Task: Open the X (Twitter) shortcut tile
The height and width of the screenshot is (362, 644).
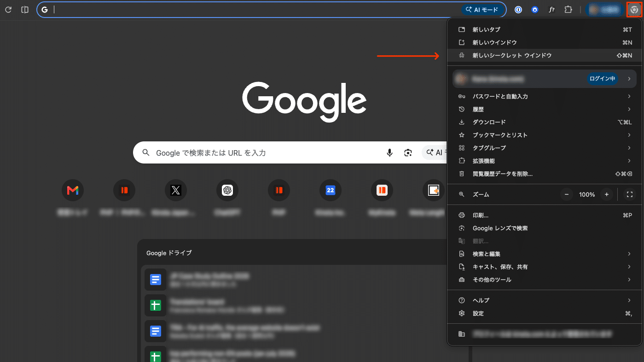Action: [x=176, y=190]
